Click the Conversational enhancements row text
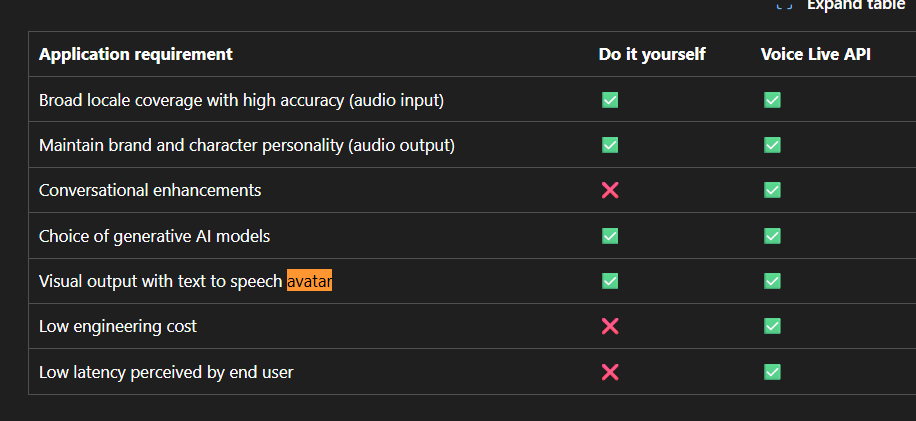The width and height of the screenshot is (916, 421). (150, 190)
